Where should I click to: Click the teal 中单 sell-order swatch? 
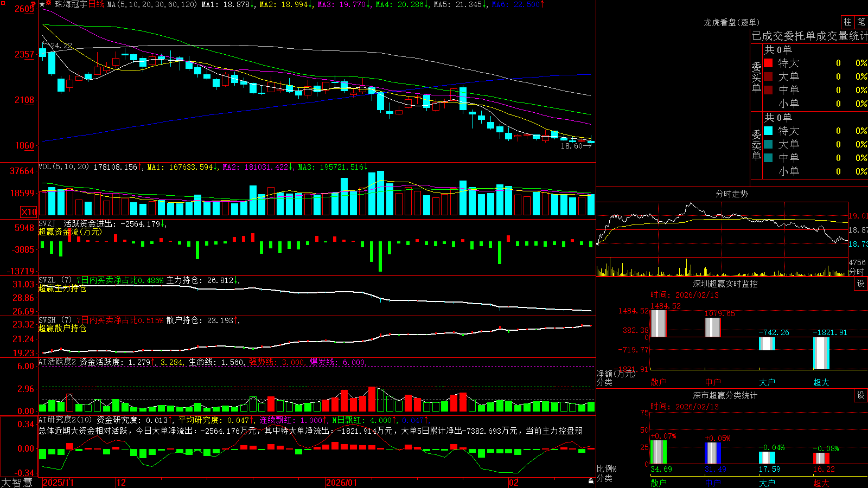[768, 158]
